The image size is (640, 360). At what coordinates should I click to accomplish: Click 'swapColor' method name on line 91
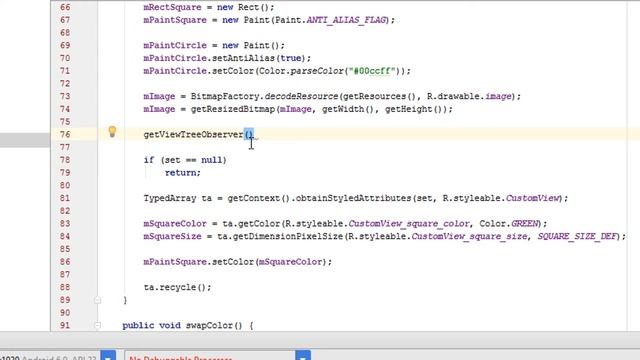pos(209,325)
